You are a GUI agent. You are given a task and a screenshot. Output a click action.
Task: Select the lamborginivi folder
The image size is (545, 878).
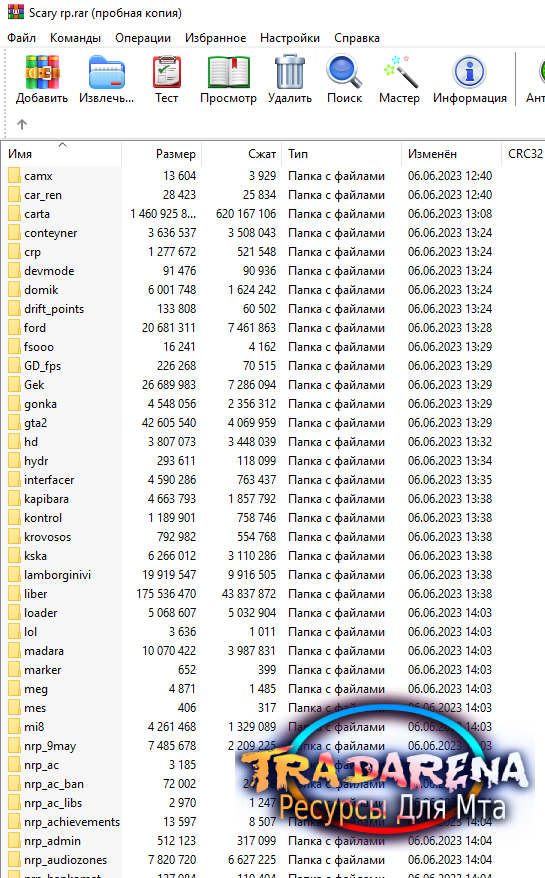click(57, 575)
